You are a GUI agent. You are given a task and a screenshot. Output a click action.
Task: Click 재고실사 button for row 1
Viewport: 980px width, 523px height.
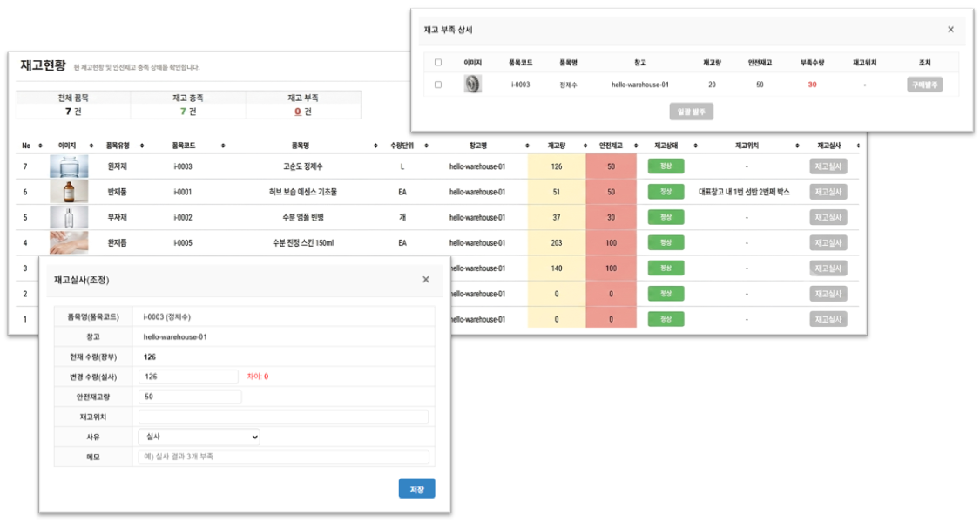coord(828,319)
